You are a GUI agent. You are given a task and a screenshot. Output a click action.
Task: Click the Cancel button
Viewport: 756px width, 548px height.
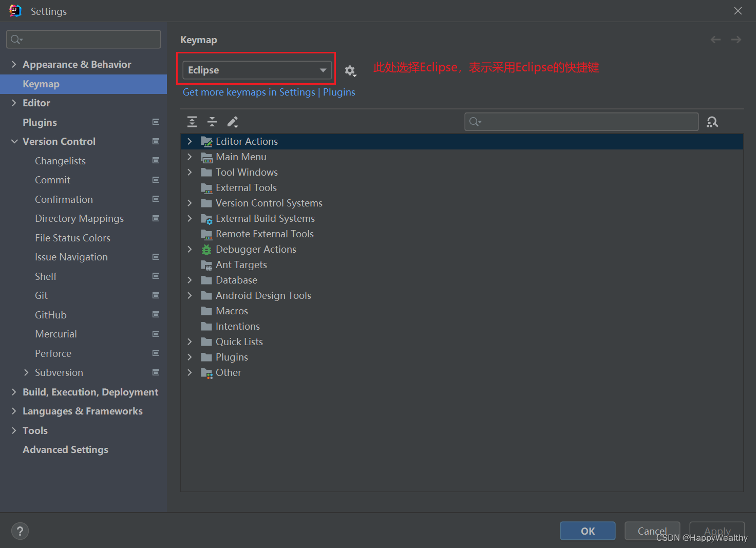click(652, 531)
